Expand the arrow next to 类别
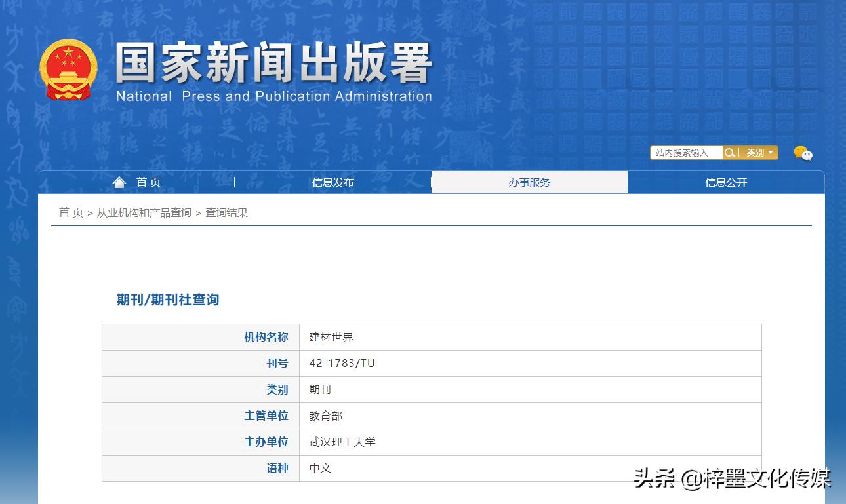This screenshot has height=504, width=846. click(x=770, y=153)
